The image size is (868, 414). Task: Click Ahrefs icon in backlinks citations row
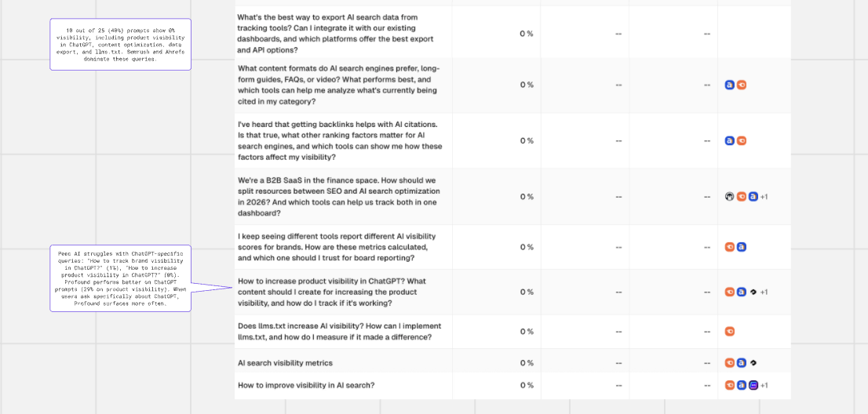click(729, 141)
